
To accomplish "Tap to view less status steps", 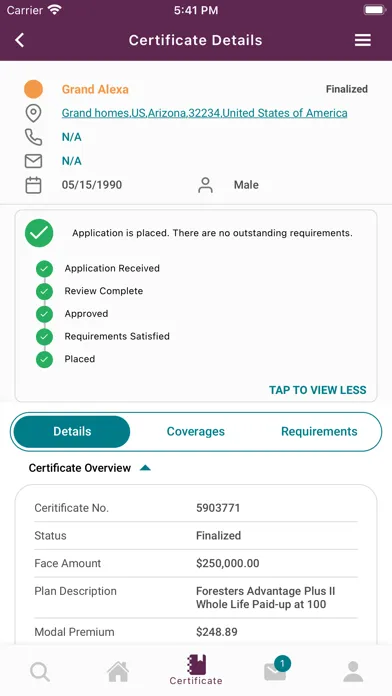I will [317, 390].
